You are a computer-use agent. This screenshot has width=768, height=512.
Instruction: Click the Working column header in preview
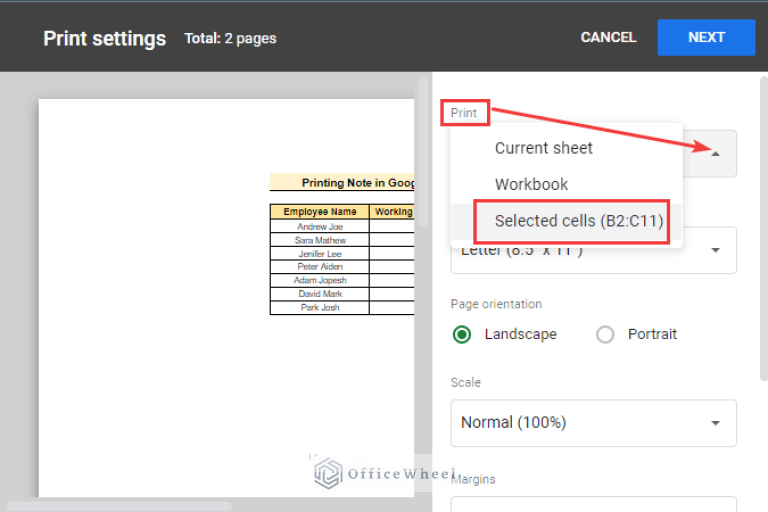pos(393,212)
